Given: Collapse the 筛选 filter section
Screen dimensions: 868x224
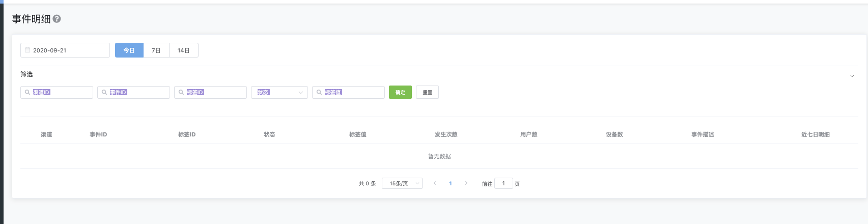Looking at the screenshot, I should click(x=852, y=76).
